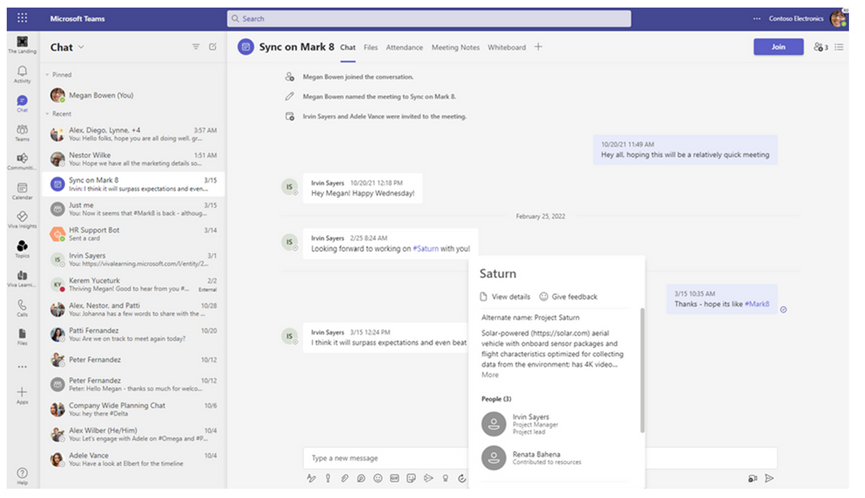Open Alex, Nestor, and Patti chat
The width and height of the screenshot is (865, 498).
pyautogui.click(x=134, y=309)
